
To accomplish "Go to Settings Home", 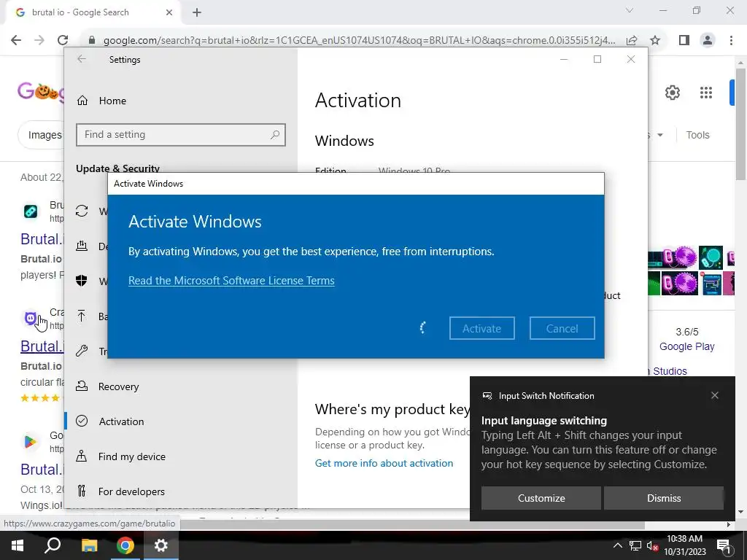I will click(112, 101).
